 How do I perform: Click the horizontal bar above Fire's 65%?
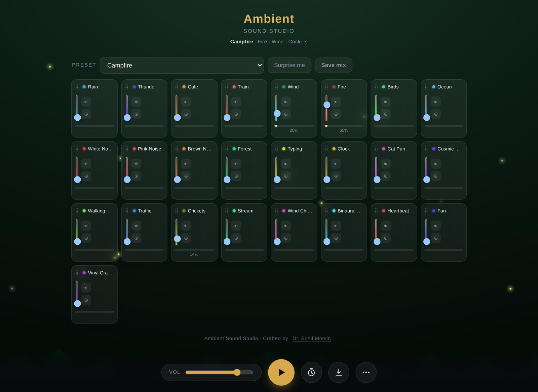344,126
